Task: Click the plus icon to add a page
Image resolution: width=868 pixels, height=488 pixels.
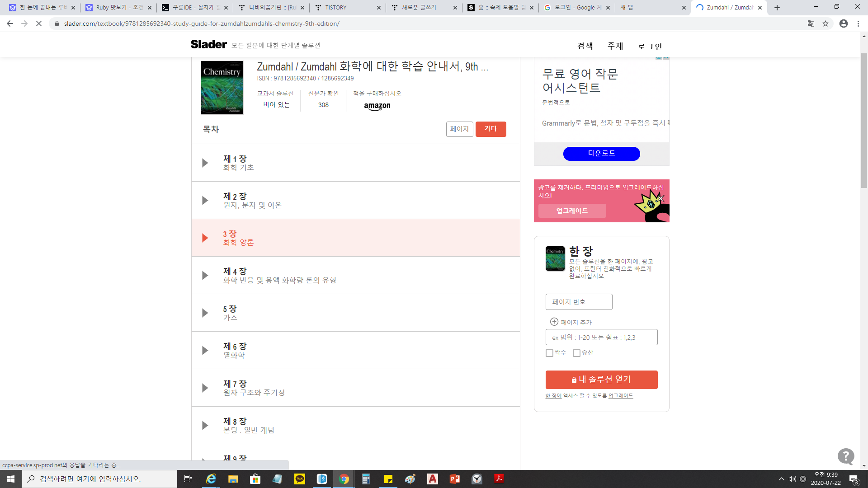Action: pyautogui.click(x=554, y=322)
